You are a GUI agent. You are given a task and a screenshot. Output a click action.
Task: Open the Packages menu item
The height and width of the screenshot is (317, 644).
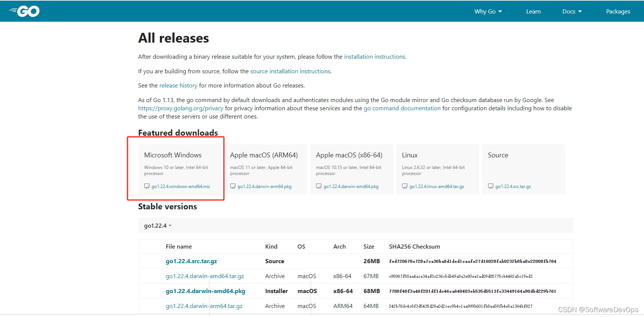coord(618,12)
